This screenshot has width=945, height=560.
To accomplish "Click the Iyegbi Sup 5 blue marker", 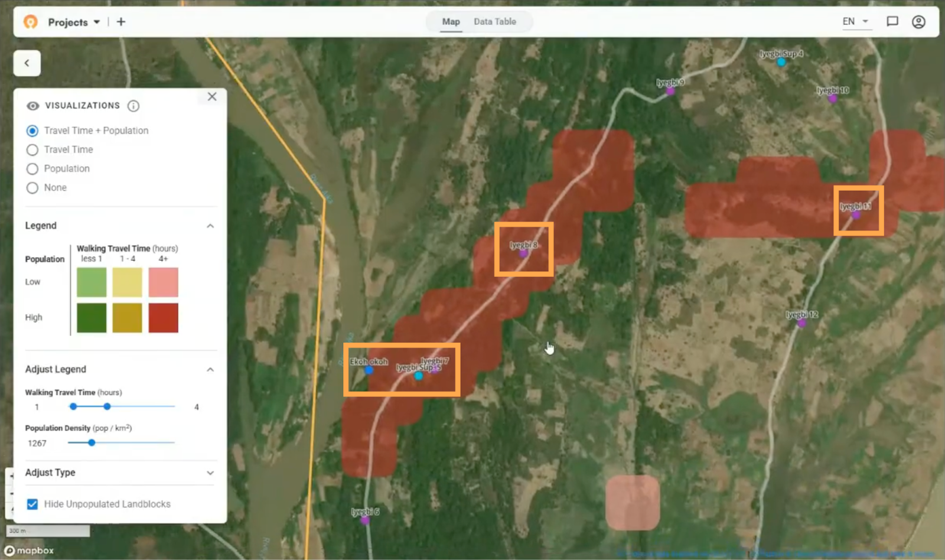I will tap(418, 376).
